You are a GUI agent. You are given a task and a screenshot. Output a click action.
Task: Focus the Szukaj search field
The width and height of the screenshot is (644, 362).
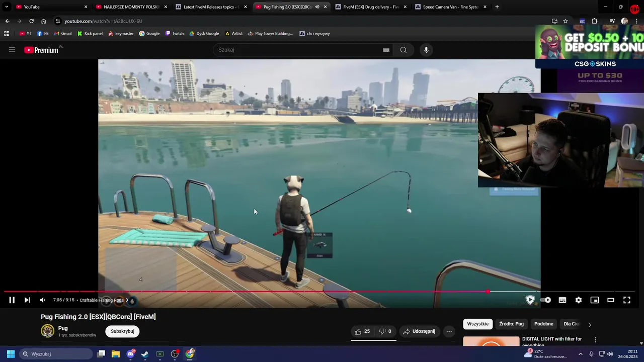(x=299, y=50)
